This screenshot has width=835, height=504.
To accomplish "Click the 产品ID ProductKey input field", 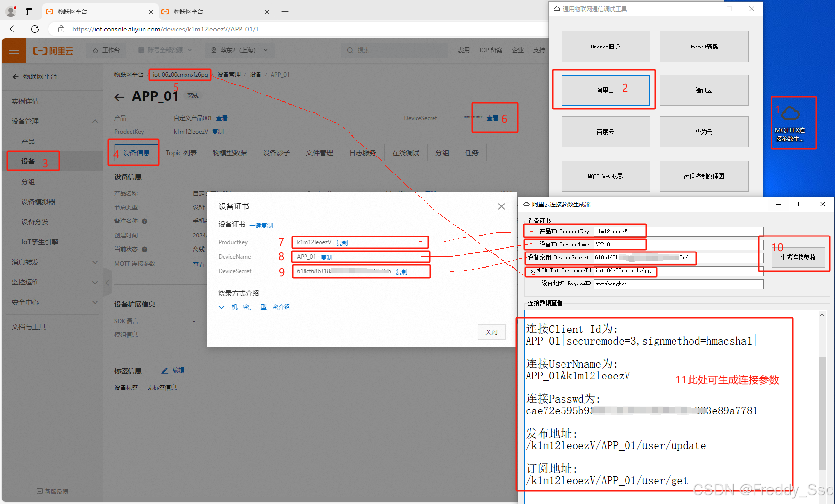I will pos(678,232).
